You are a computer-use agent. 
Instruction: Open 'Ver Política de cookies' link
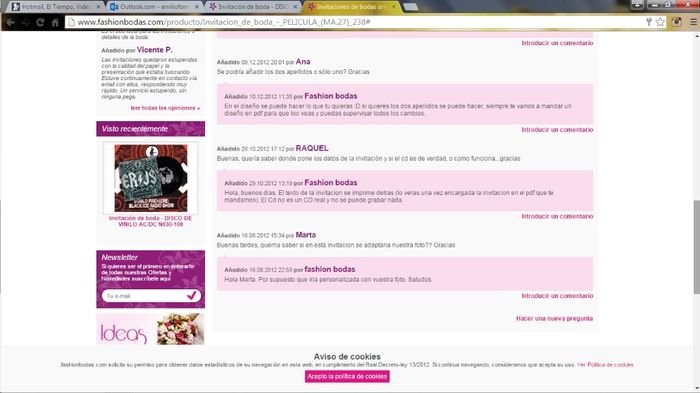point(605,365)
